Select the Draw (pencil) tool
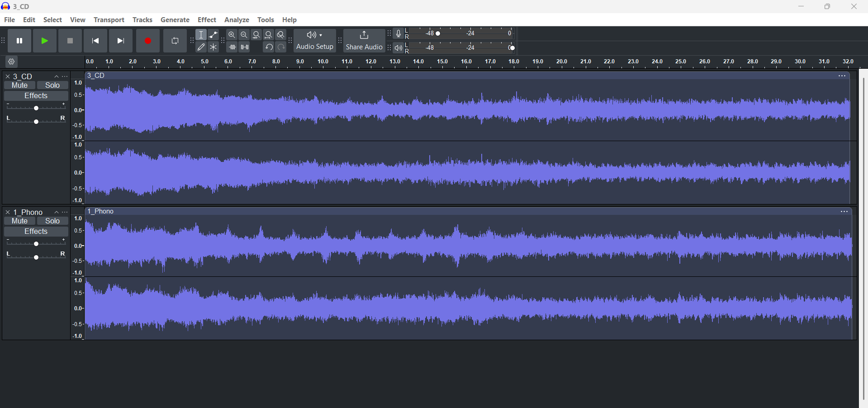This screenshot has width=868, height=408. coord(201,47)
